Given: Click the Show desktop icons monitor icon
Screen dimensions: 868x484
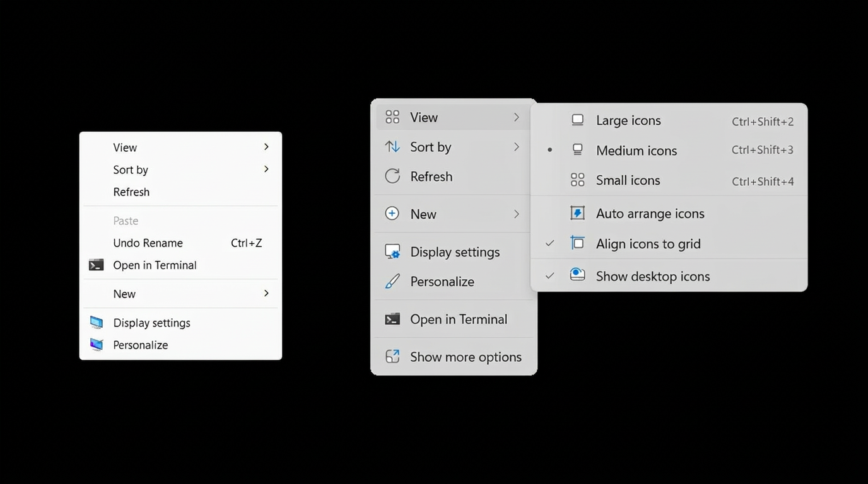Looking at the screenshot, I should 577,275.
